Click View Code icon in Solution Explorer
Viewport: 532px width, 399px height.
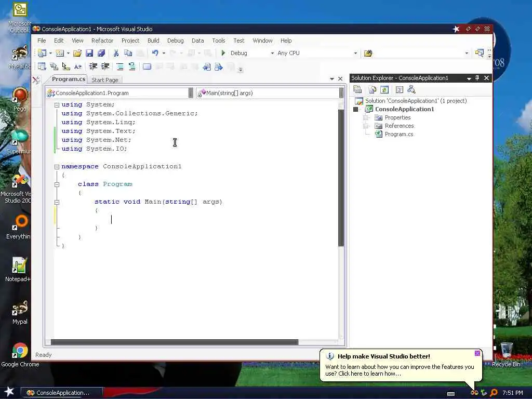[x=400, y=89]
